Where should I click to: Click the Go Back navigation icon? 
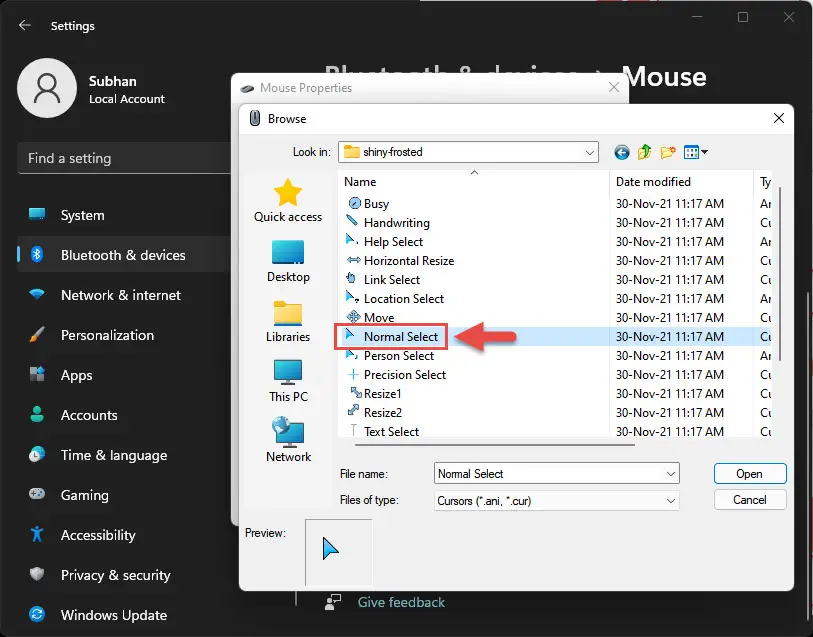[621, 152]
